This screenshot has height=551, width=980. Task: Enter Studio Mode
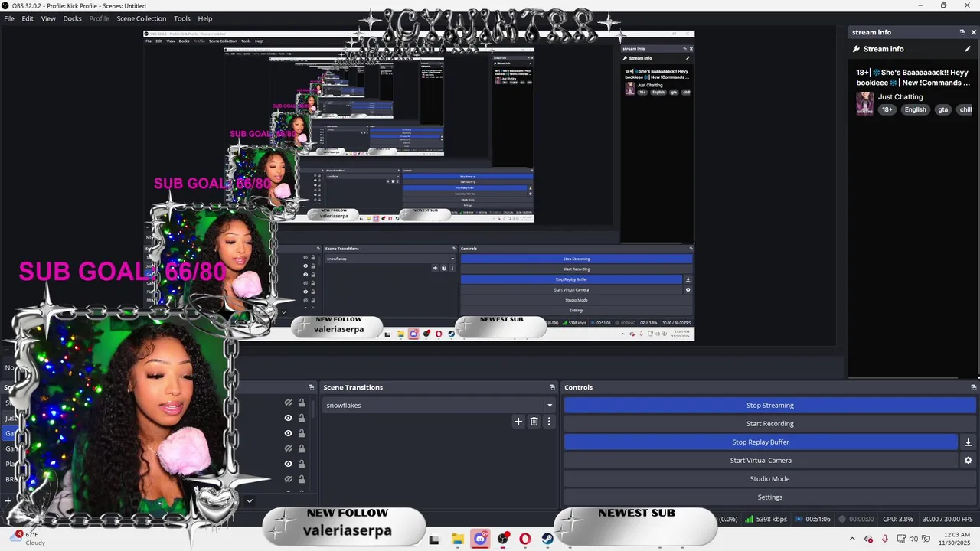coord(769,479)
